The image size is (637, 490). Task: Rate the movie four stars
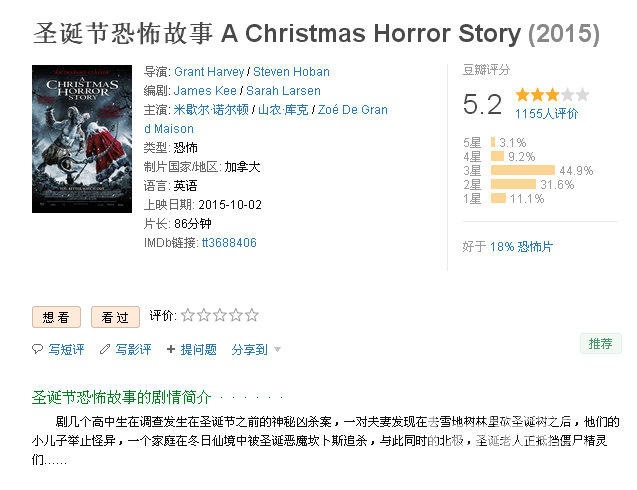(236, 315)
